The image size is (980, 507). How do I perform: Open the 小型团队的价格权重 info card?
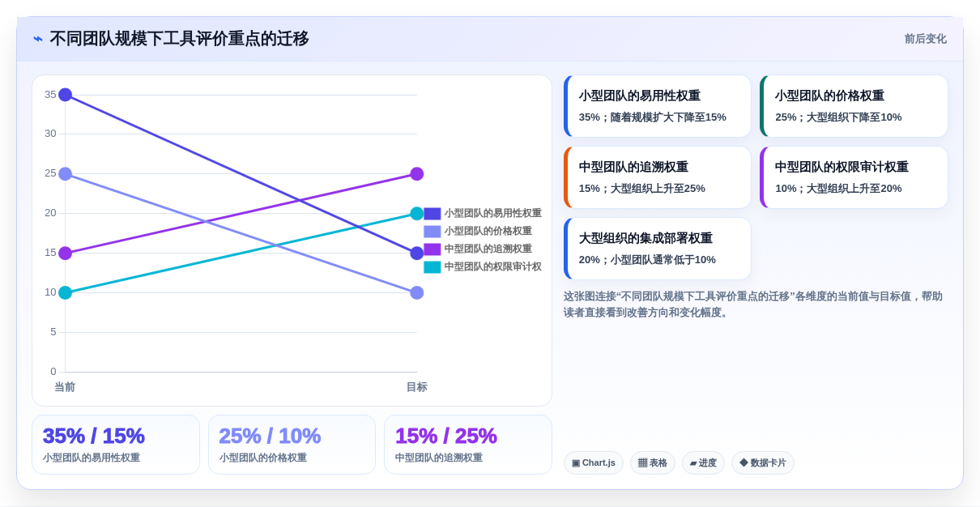point(854,106)
